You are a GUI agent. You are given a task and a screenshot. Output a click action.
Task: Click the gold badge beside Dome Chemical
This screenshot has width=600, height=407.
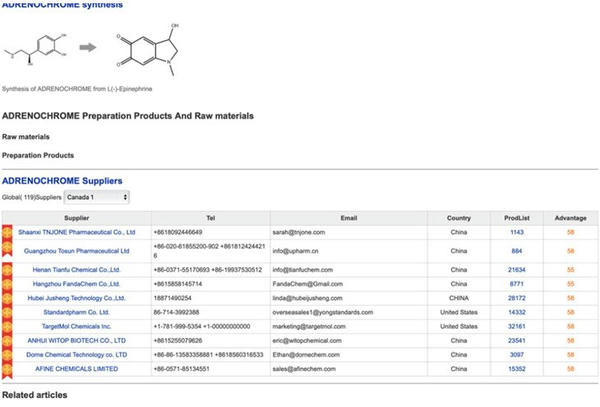(7, 355)
